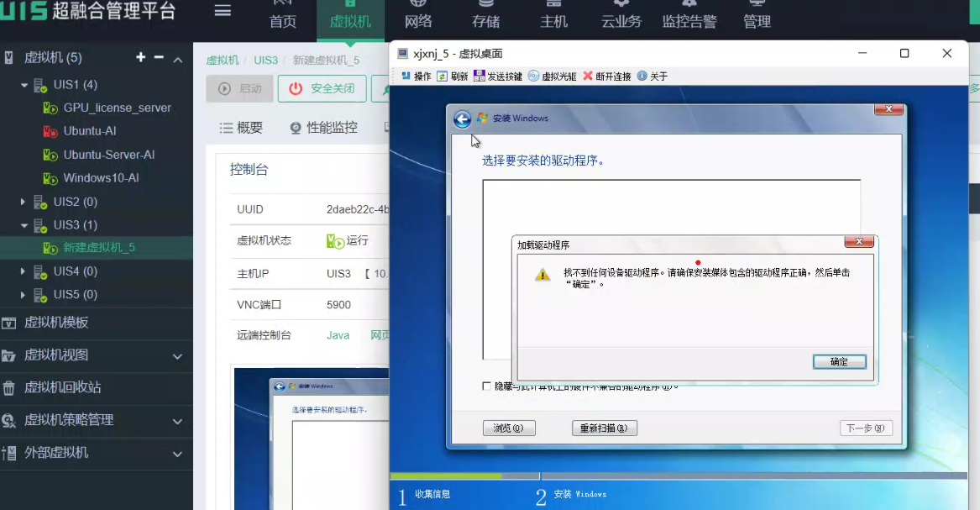
Task: Click 断开连接 in the virtual desktop toolbar
Action: pyautogui.click(x=607, y=76)
